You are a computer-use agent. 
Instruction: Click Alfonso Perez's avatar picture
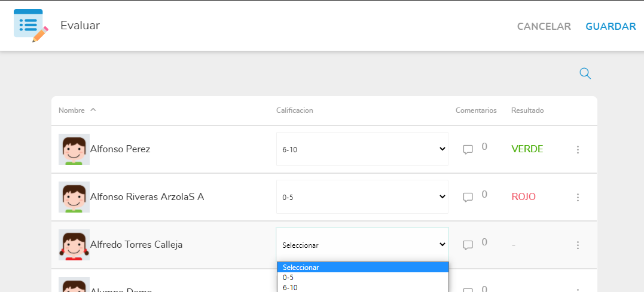pyautogui.click(x=74, y=149)
